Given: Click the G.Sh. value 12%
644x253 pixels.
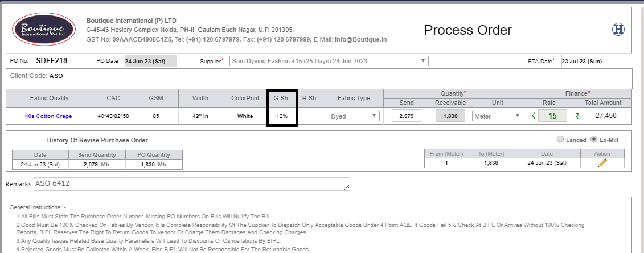Looking at the screenshot, I should (282, 116).
